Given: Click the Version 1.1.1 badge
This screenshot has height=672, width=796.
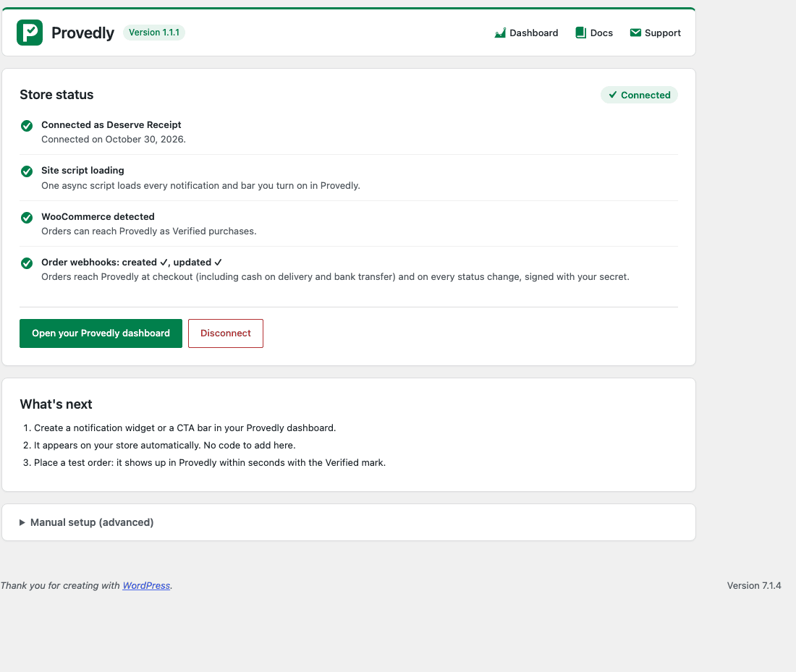Looking at the screenshot, I should tap(154, 33).
